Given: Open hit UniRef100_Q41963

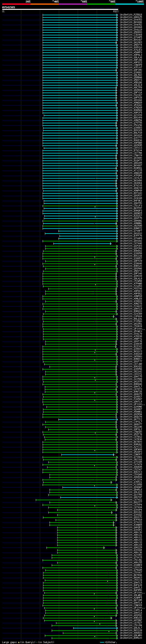Looking at the screenshot, I should (x=131, y=42).
